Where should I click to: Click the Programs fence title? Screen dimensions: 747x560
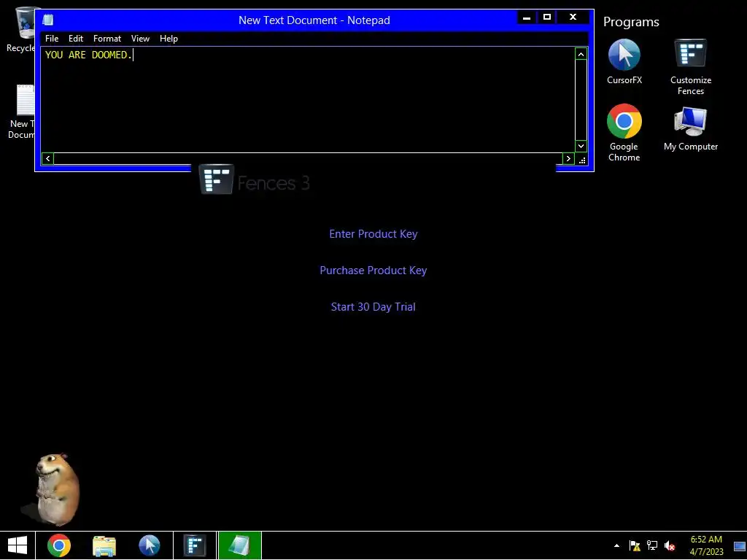coord(631,22)
